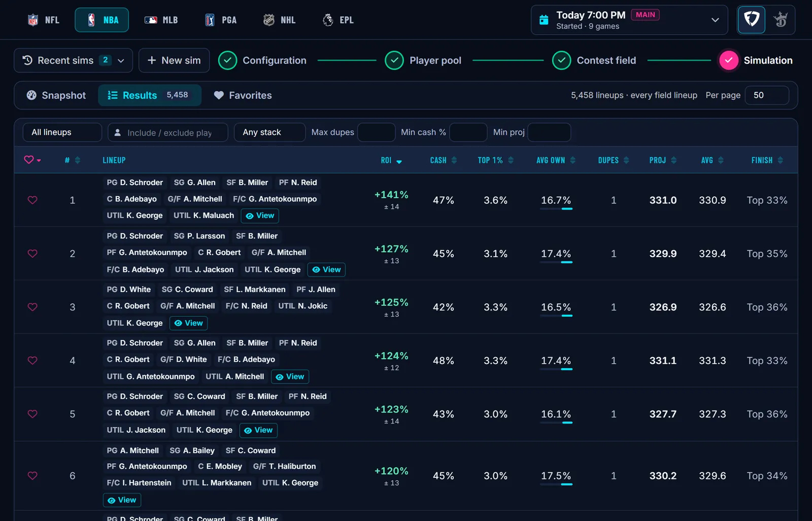
Task: Open the PGA sport tab
Action: pyautogui.click(x=221, y=20)
